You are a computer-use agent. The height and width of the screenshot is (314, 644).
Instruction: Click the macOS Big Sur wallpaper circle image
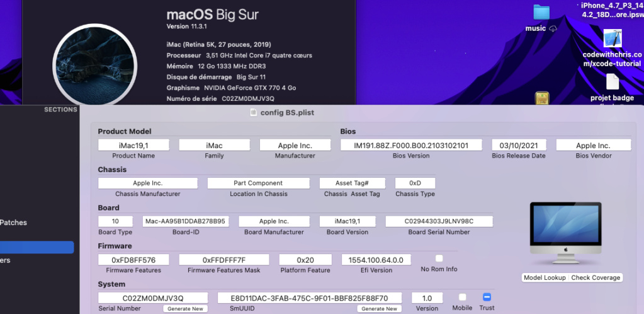95,66
